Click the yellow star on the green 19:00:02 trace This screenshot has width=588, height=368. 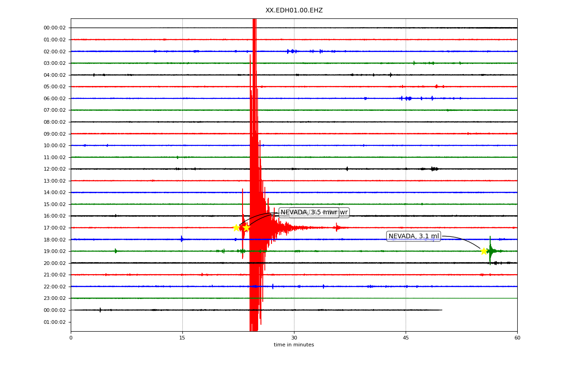pyautogui.click(x=484, y=251)
